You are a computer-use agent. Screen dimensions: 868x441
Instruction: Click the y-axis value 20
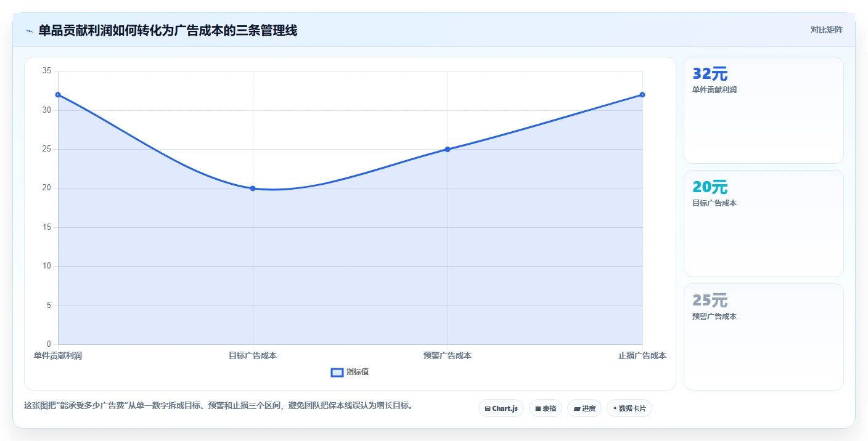(47, 188)
